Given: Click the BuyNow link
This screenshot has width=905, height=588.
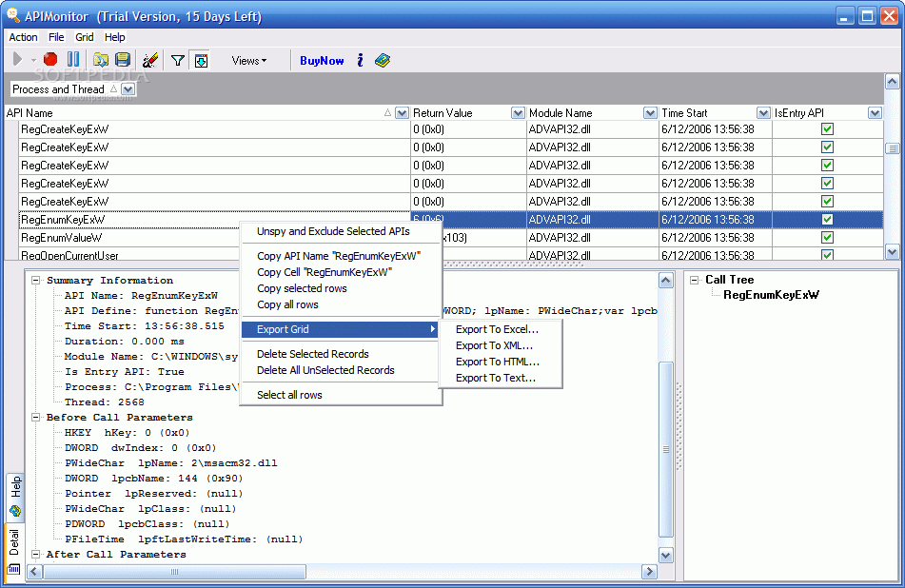Looking at the screenshot, I should click(322, 61).
